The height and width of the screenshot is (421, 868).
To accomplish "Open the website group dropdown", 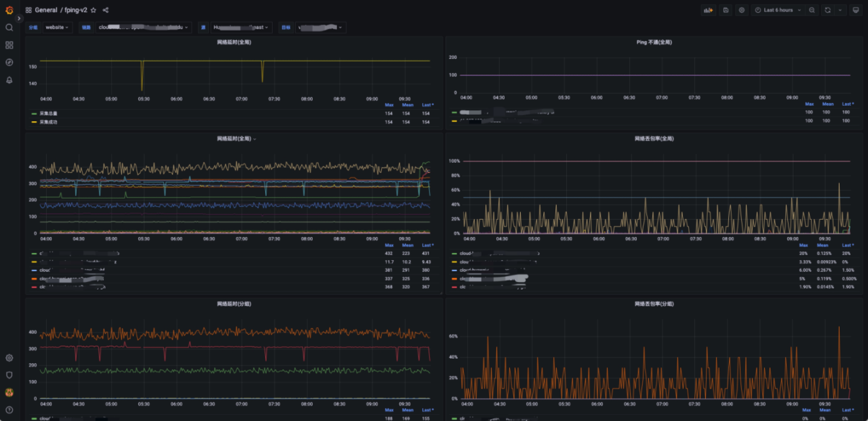I will (57, 27).
